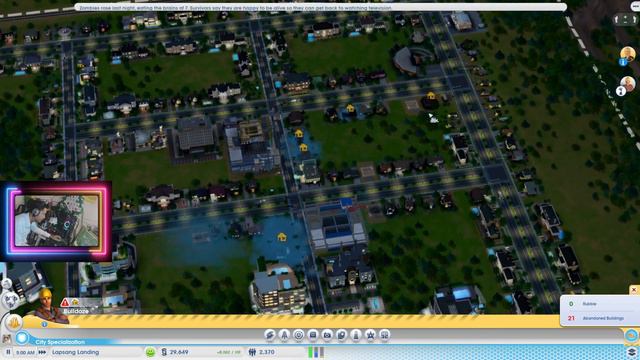Screen dimensions: 640x360
Task: Click the abandoned house marker in the large flooded blue area
Action: click(x=282, y=236)
